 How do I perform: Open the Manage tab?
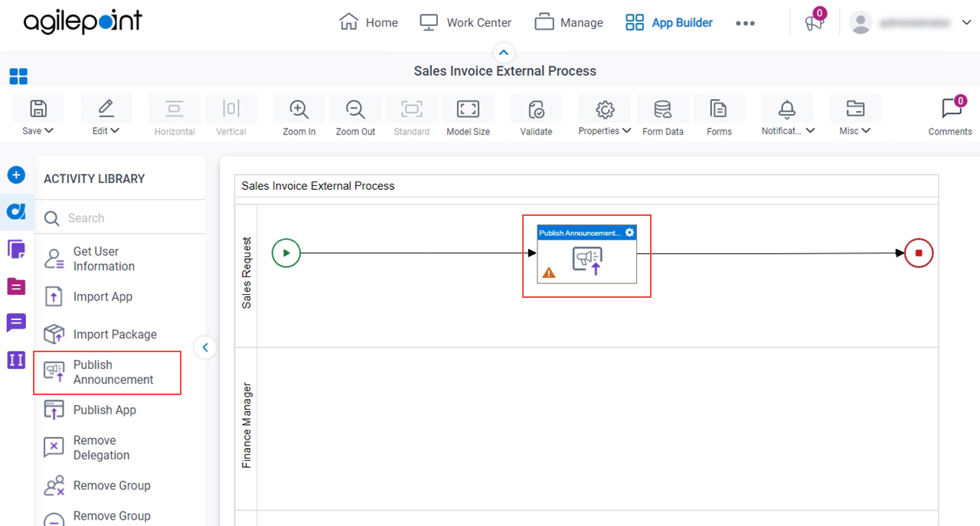coord(569,23)
